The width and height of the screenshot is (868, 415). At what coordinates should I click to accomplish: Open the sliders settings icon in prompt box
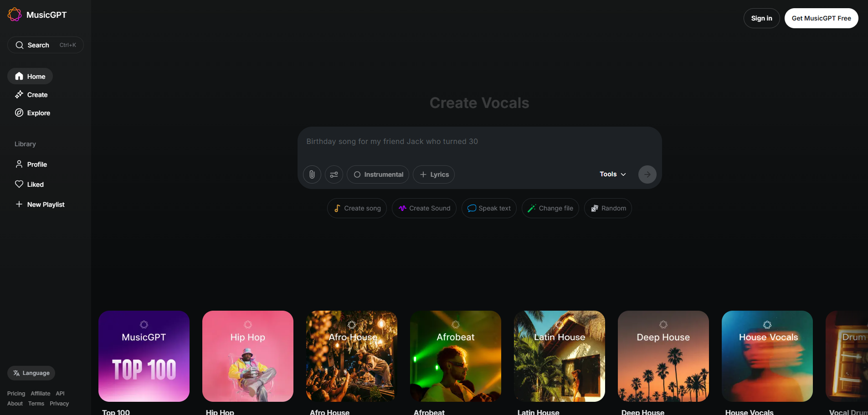tap(334, 174)
